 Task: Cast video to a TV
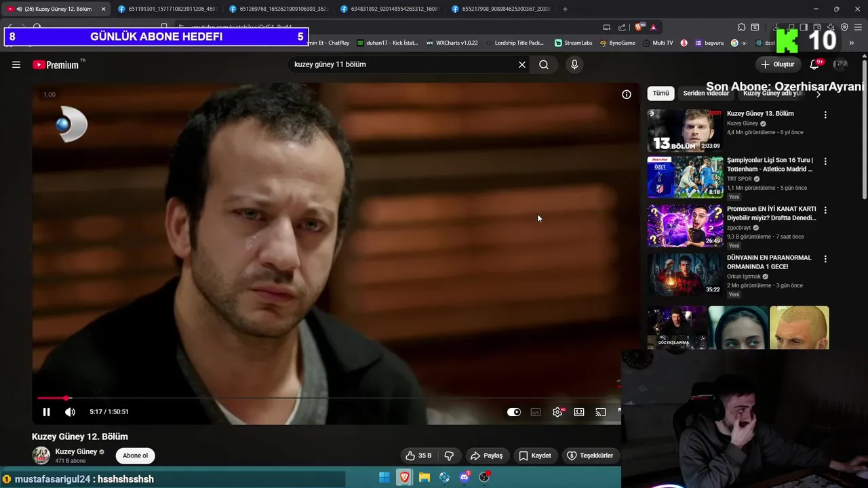pyautogui.click(x=601, y=412)
